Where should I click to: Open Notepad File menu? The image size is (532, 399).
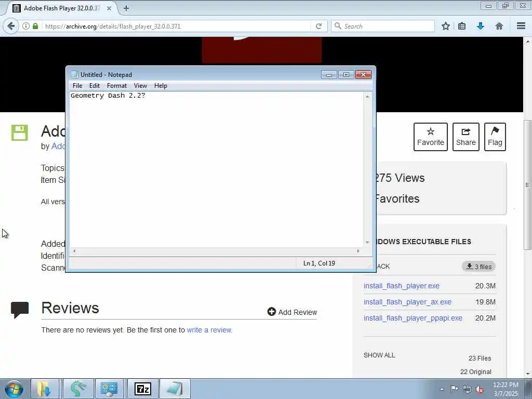77,86
